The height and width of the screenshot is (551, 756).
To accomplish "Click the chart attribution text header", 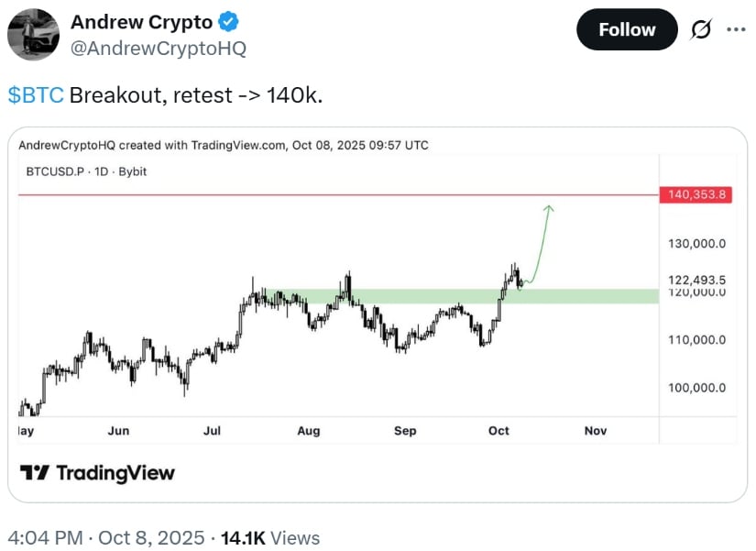I will click(x=223, y=145).
